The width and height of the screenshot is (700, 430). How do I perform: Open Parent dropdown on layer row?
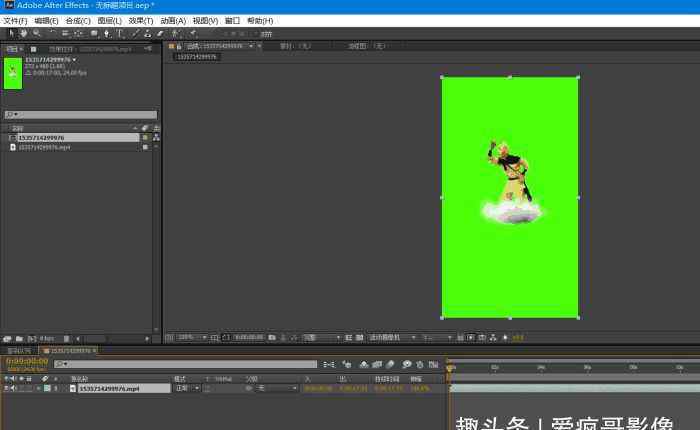click(x=277, y=388)
